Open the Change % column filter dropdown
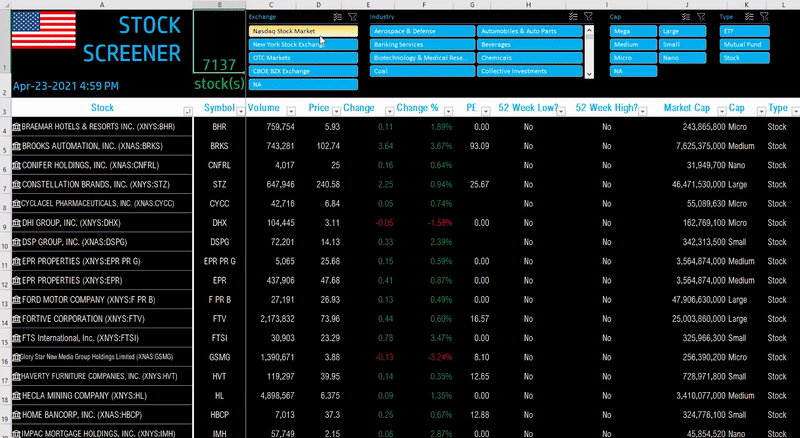800x438 pixels. pyautogui.click(x=448, y=111)
